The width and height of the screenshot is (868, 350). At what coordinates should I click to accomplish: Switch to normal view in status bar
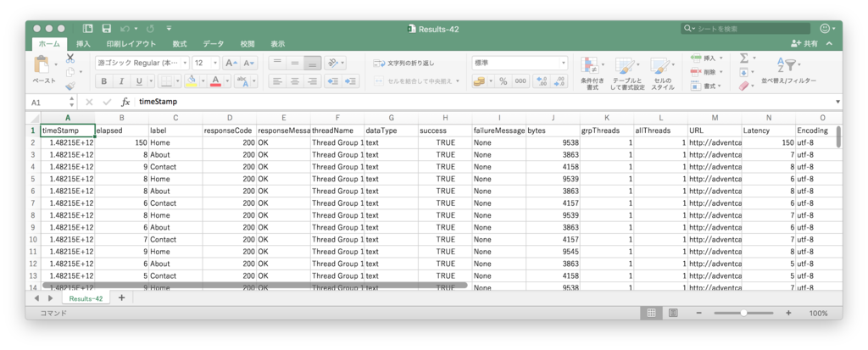(652, 313)
